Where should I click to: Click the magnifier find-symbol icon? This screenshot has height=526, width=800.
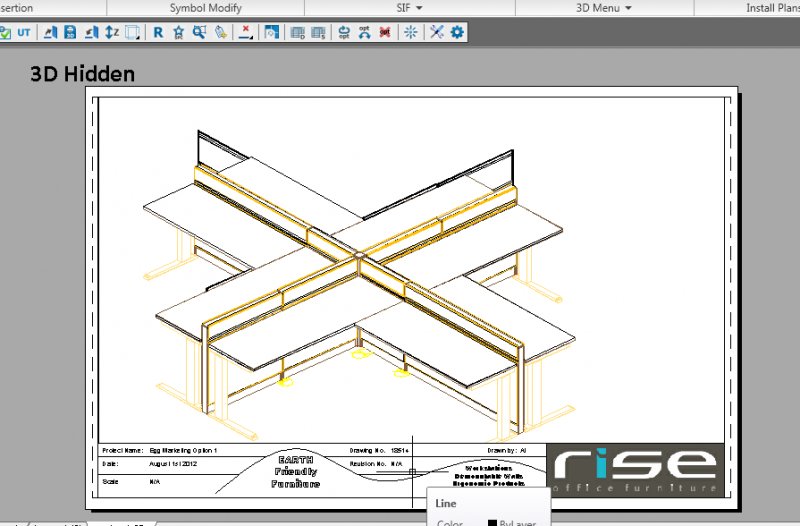pos(199,33)
